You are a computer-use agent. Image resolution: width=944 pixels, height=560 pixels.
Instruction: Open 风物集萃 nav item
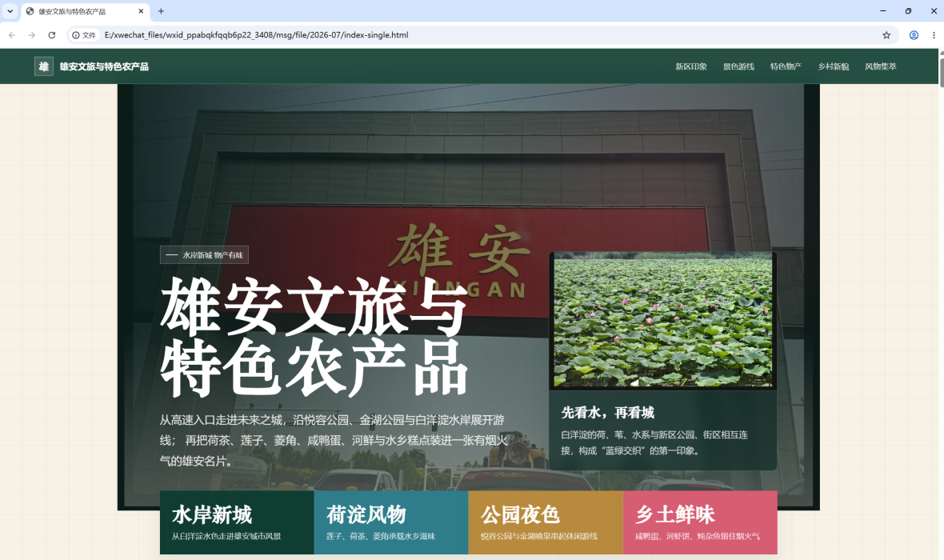coord(881,66)
